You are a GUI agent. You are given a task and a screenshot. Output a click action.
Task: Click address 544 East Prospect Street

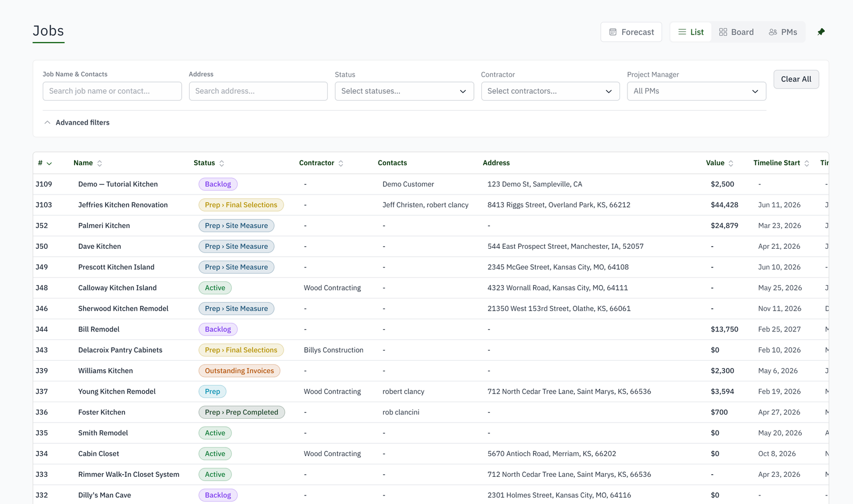pos(566,247)
